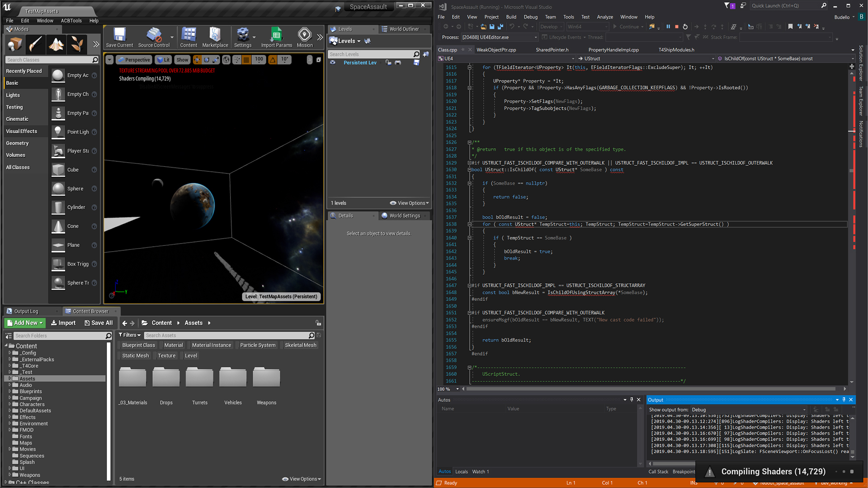Toggle the Persistent Level lock
The height and width of the screenshot is (488, 868).
click(389, 63)
